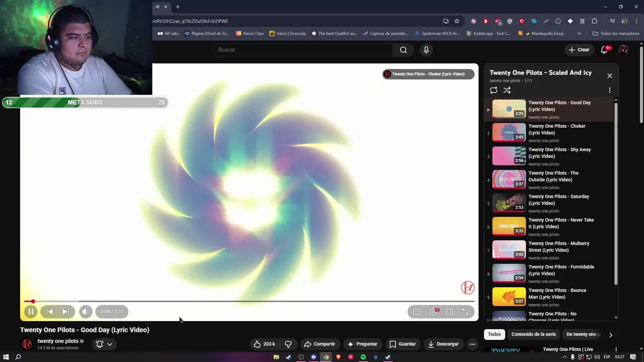Open the Chrome three-dot menu

pos(637,21)
